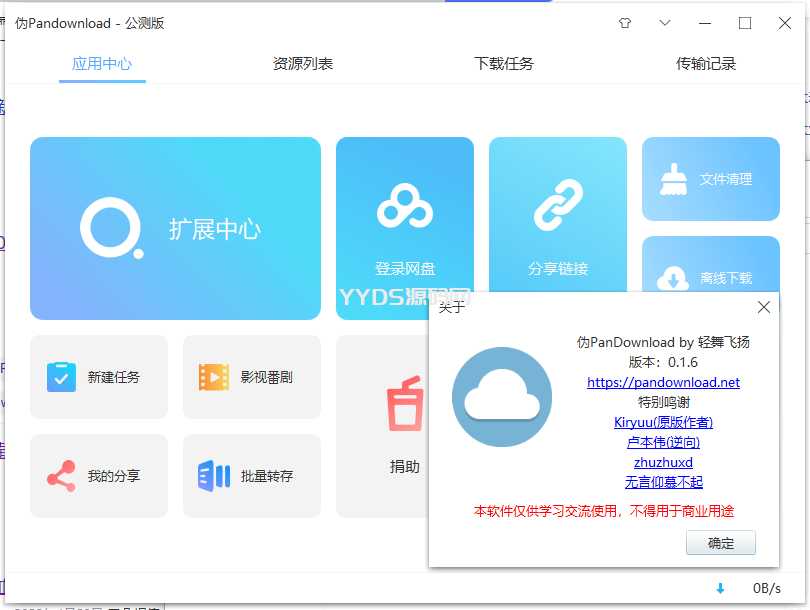
Task: Open the 传输记录 tab
Action: coord(705,64)
